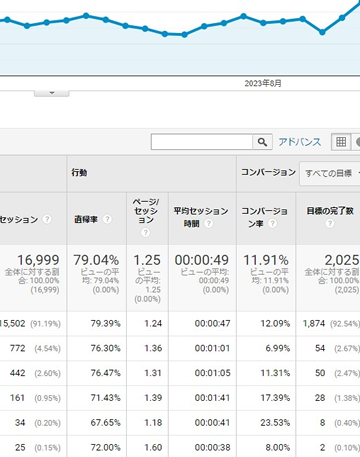Open help icon next to セッション header

click(47, 219)
